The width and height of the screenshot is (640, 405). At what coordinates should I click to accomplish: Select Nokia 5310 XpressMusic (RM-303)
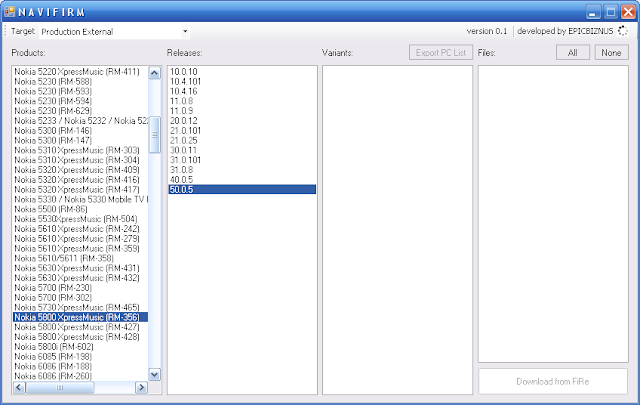(80, 150)
